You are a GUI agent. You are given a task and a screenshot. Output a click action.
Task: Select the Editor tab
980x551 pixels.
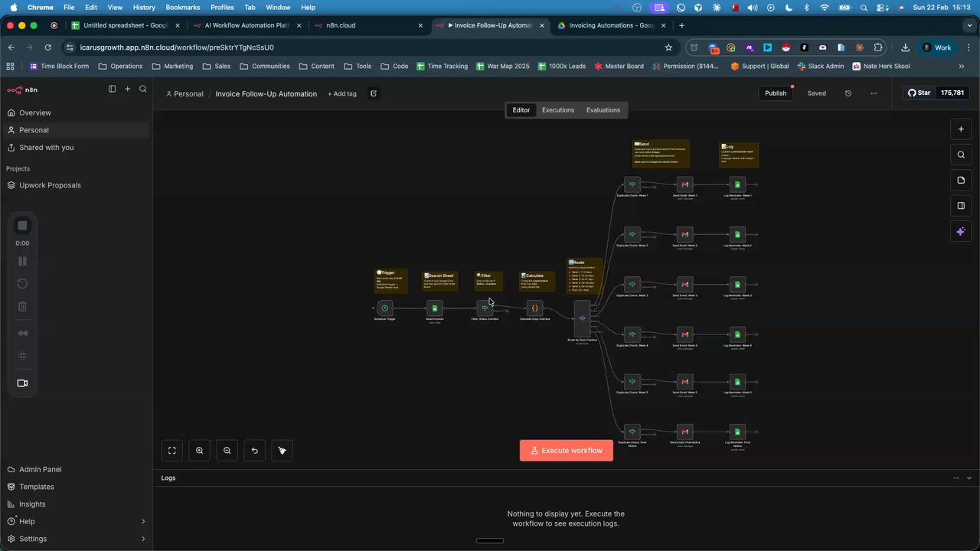[521, 110]
